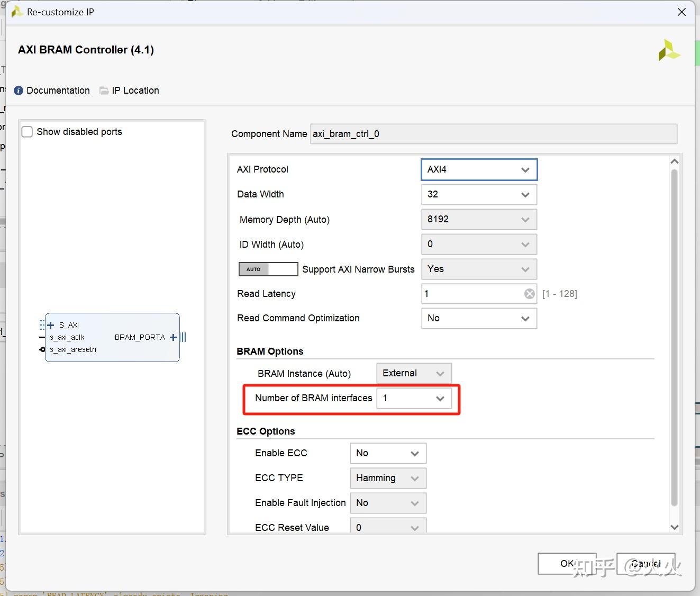Open the Enable ECC dropdown

(x=388, y=454)
